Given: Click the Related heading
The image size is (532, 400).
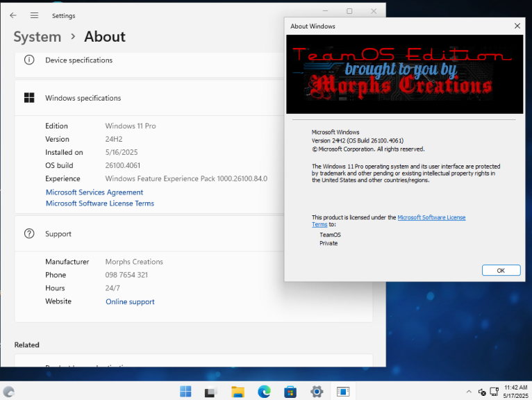Looking at the screenshot, I should 27,344.
